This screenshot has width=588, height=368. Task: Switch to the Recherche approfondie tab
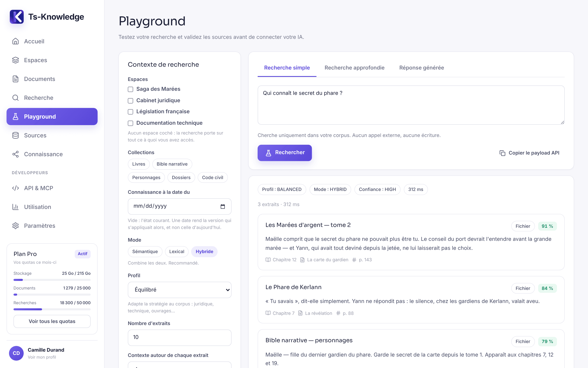[354, 68]
